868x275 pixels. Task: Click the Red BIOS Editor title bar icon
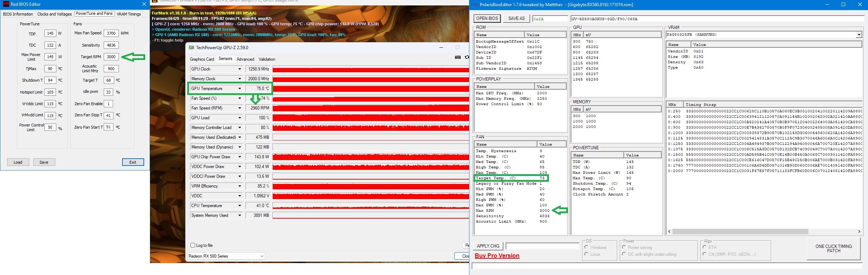pyautogui.click(x=6, y=4)
